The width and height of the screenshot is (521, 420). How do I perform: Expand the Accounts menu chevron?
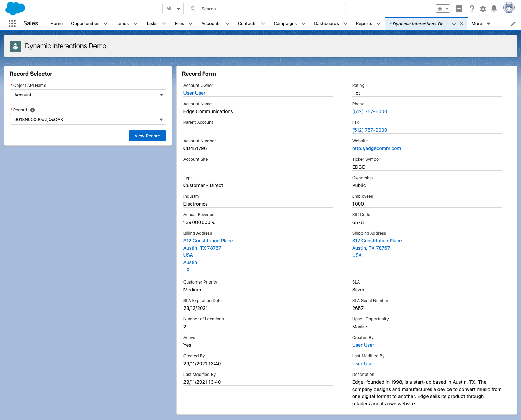(x=227, y=24)
